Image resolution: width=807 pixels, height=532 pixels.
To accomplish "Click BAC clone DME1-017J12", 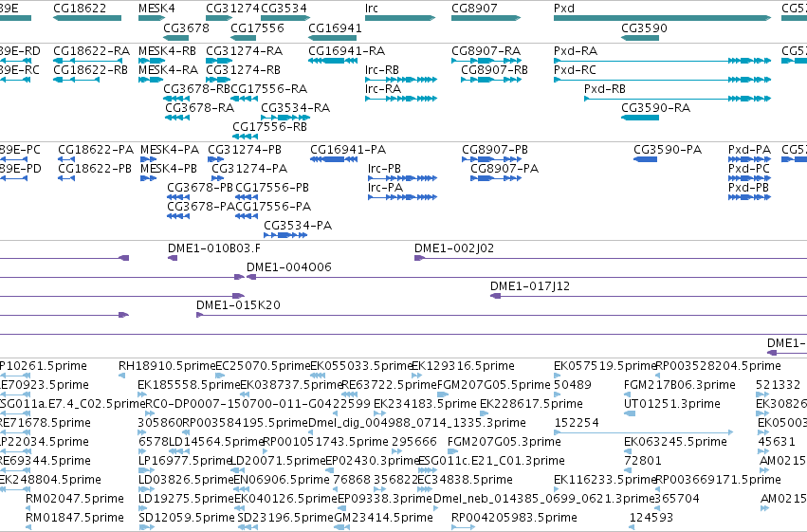I will click(x=649, y=296).
